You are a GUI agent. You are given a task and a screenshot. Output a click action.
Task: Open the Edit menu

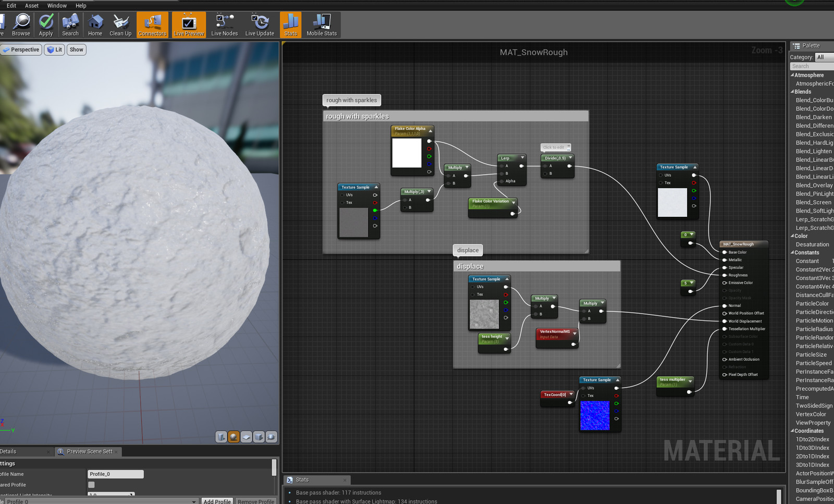[11, 6]
